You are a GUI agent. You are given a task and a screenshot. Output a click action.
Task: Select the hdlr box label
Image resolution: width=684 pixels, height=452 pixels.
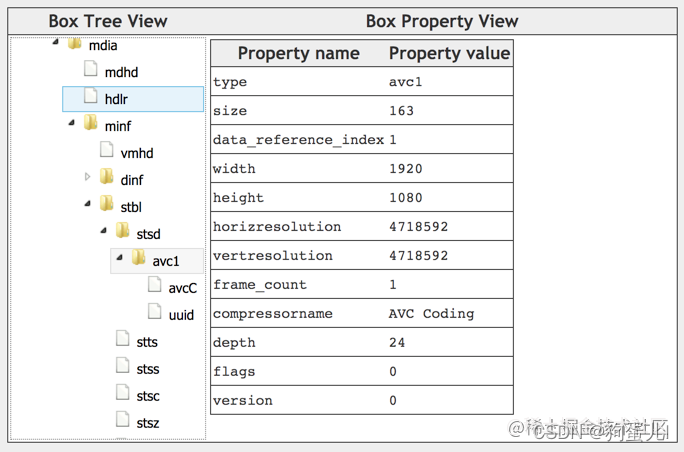[116, 99]
